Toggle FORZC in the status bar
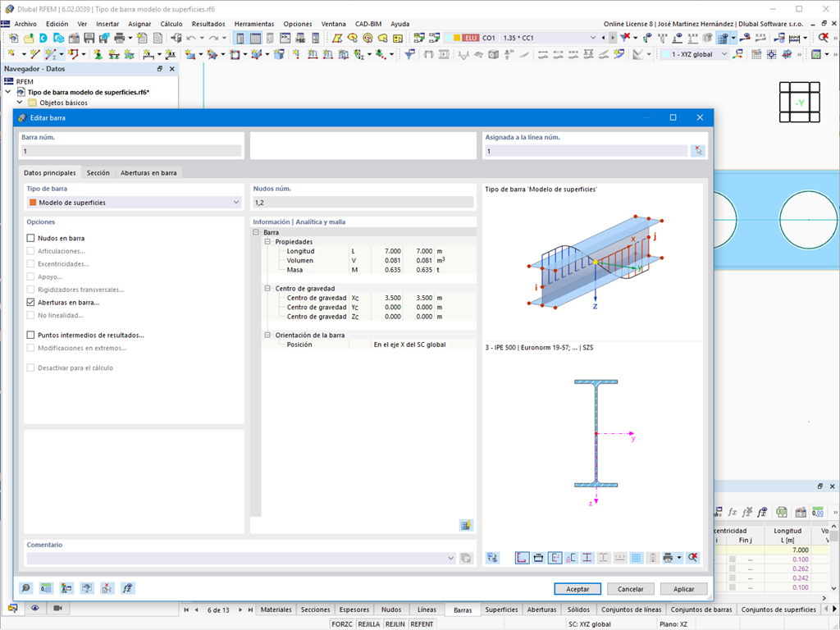This screenshot has width=840, height=630. coord(342,624)
